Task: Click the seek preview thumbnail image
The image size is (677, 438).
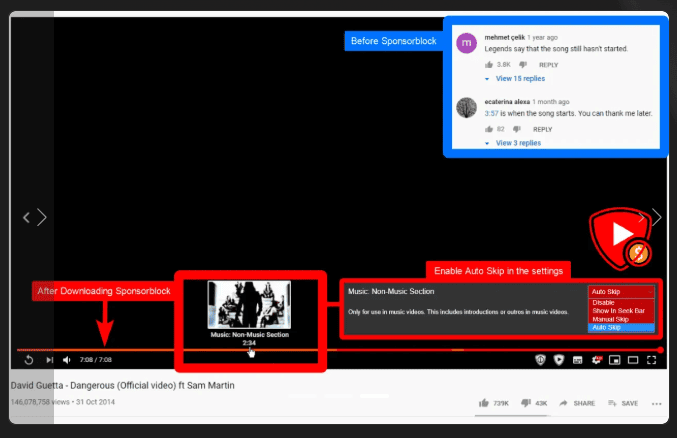Action: (x=249, y=305)
